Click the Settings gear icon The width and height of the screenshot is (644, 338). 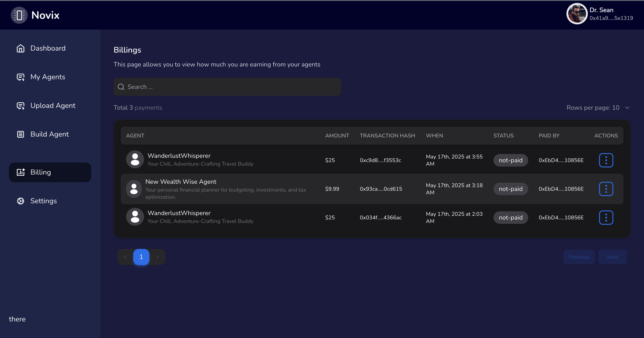click(x=21, y=201)
